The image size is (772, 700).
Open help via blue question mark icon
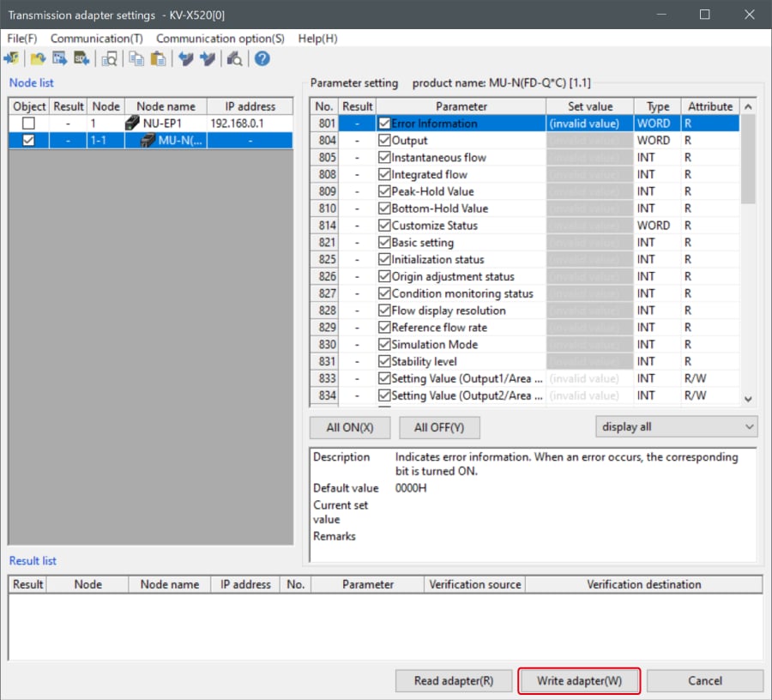pyautogui.click(x=262, y=58)
